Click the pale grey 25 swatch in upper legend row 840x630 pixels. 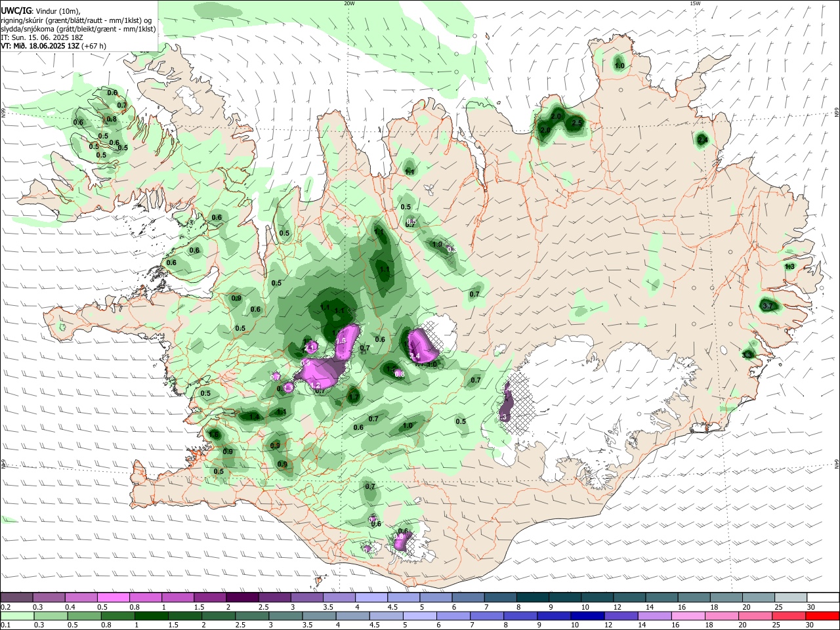(x=790, y=597)
